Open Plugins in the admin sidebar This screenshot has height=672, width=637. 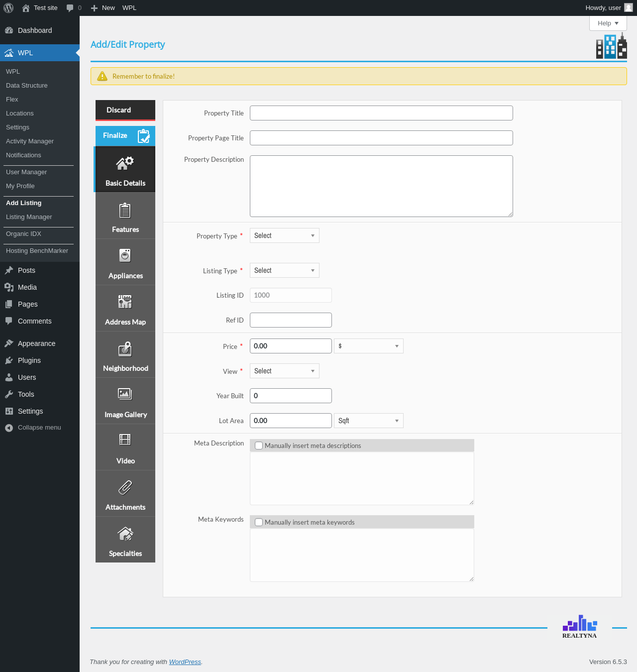tap(29, 360)
